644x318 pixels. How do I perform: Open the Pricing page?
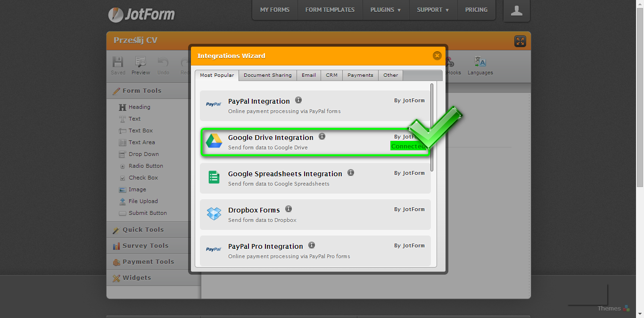(476, 10)
